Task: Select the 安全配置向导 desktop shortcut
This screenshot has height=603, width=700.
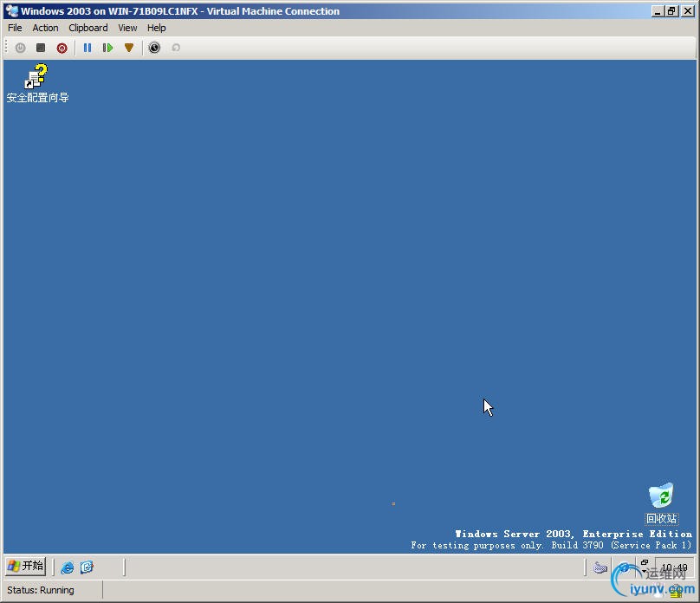Action: pos(37,84)
